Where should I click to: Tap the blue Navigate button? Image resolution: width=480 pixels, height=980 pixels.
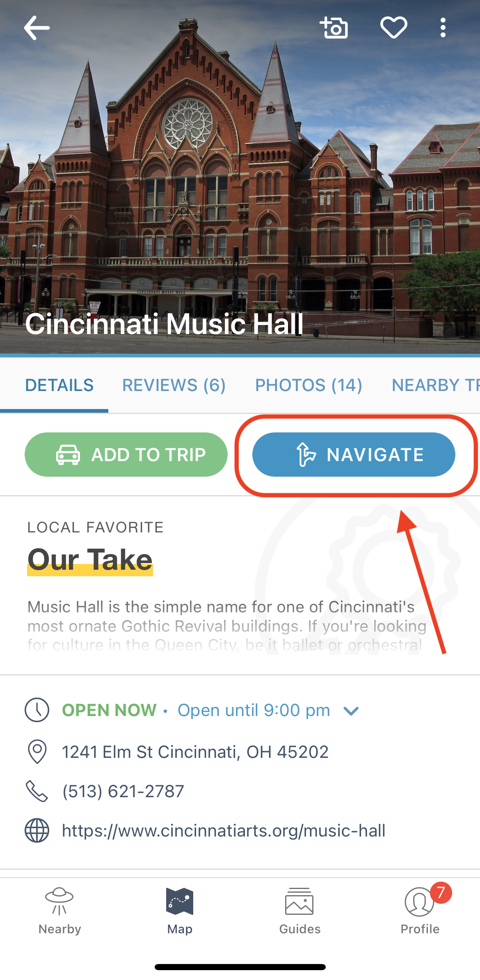(x=354, y=455)
